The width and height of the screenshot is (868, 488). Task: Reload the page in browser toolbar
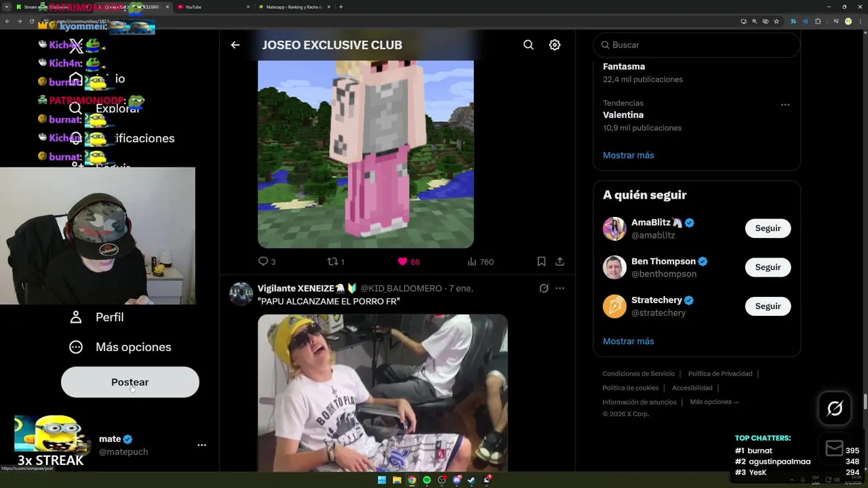31,21
